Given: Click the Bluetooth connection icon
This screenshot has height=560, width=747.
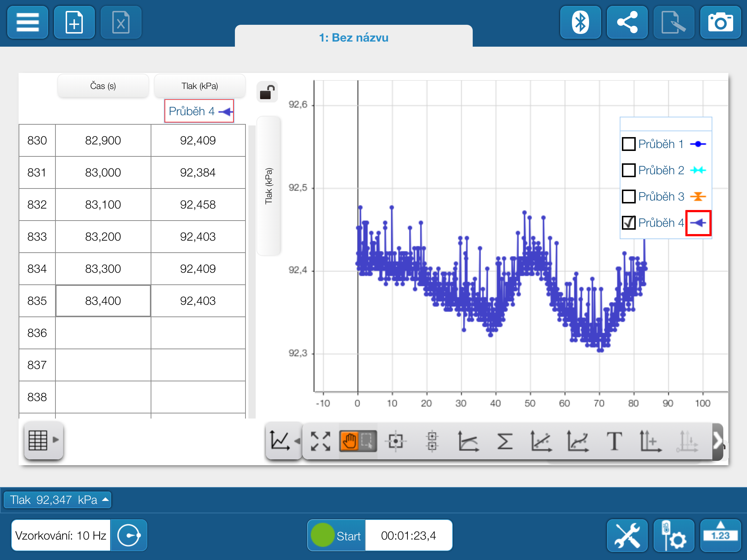Looking at the screenshot, I should pos(580,23).
